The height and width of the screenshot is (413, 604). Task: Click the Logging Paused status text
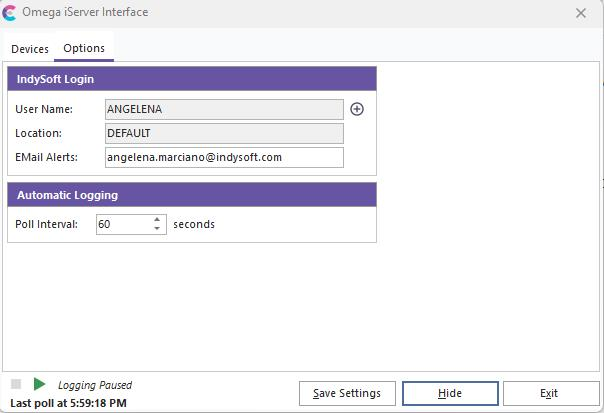[x=95, y=385]
